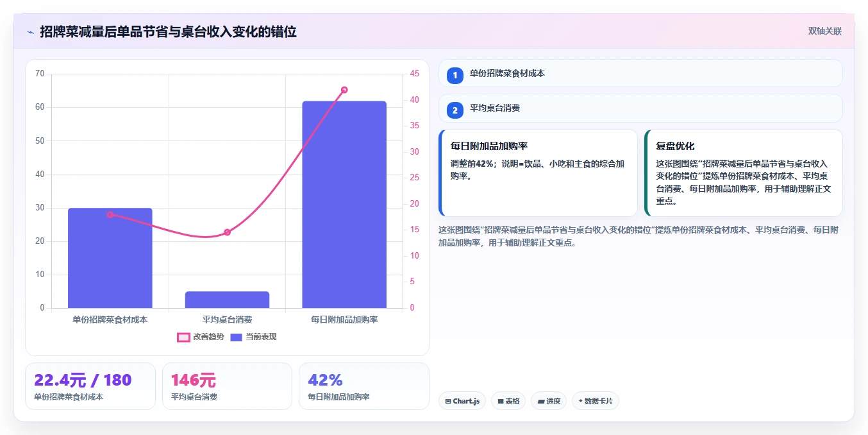
Task: Click the 表格 tag
Action: [x=508, y=401]
